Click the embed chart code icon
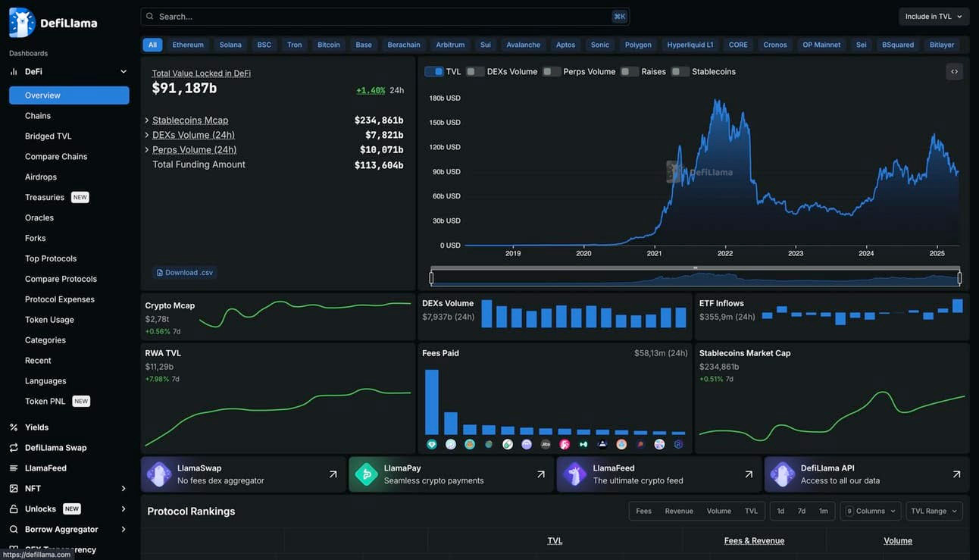Viewport: 979px width, 560px height. [x=954, y=72]
